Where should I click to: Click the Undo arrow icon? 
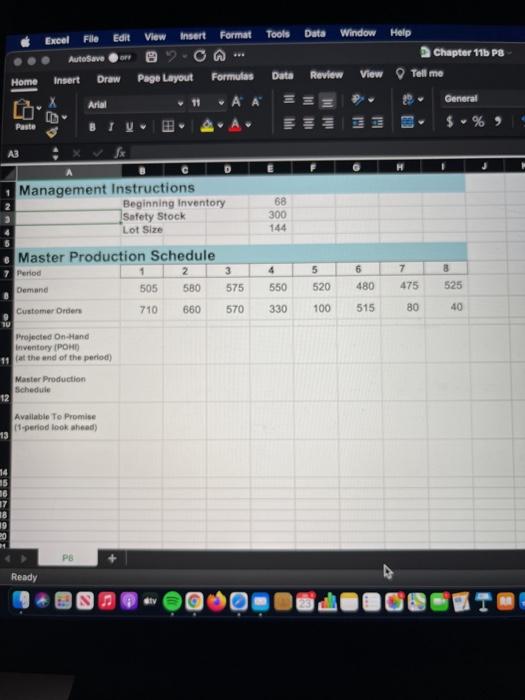point(171,56)
